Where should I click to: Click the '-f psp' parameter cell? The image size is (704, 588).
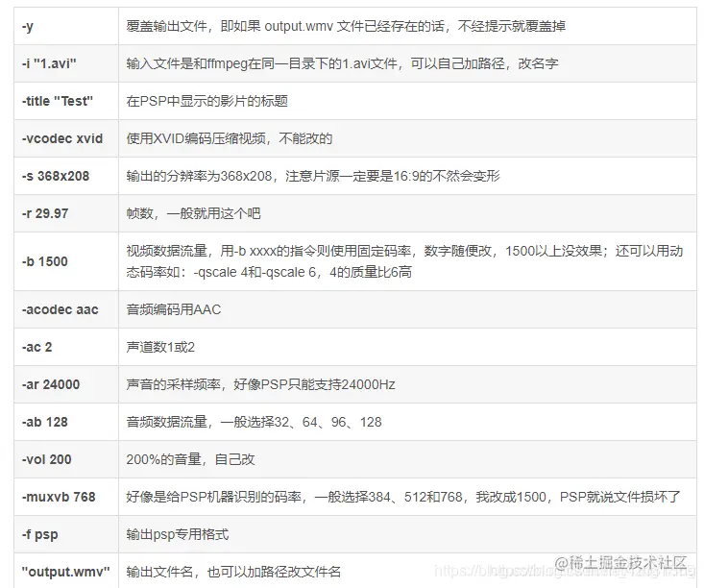(66, 534)
